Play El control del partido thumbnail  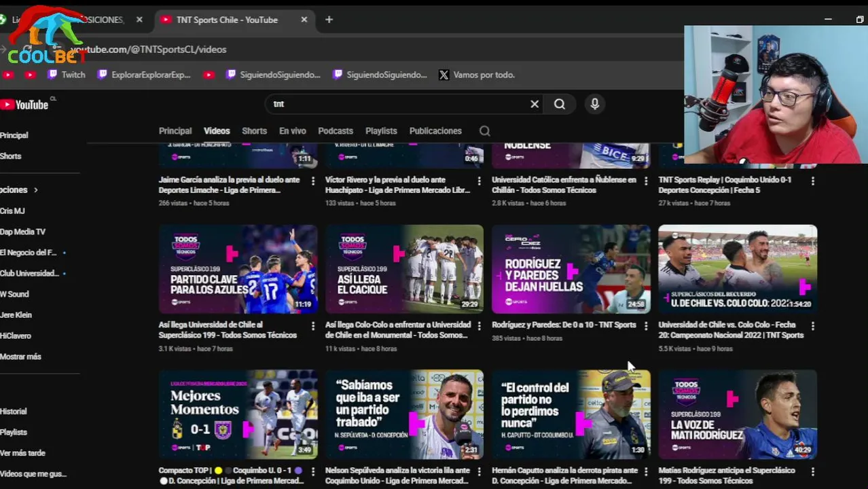[571, 414]
